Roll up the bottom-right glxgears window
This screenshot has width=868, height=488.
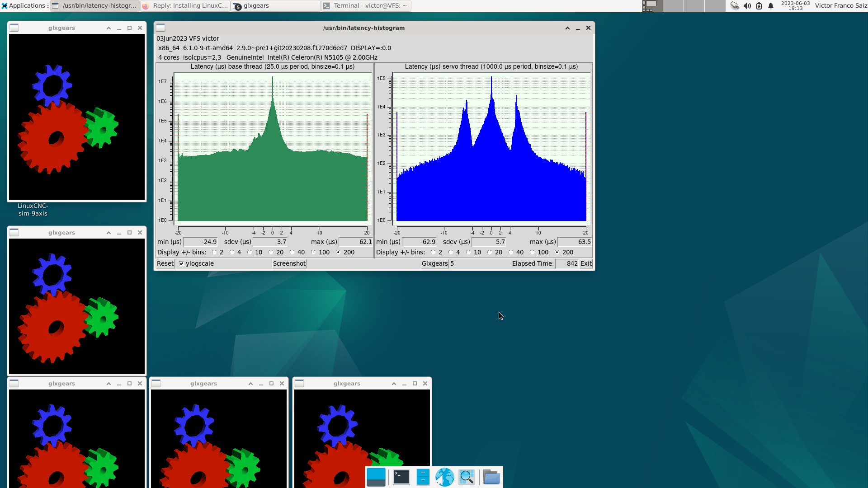coord(394,383)
